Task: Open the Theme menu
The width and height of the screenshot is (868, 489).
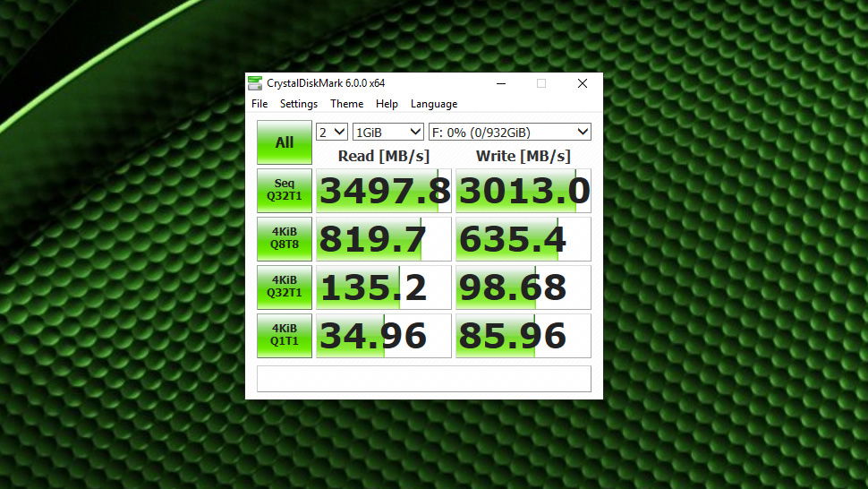Action: (x=346, y=104)
